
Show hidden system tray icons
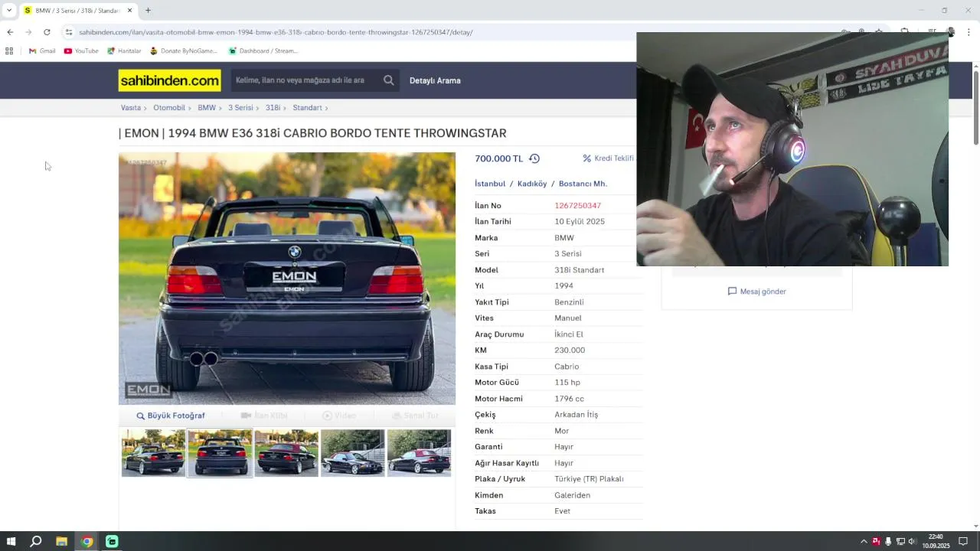[x=864, y=542]
